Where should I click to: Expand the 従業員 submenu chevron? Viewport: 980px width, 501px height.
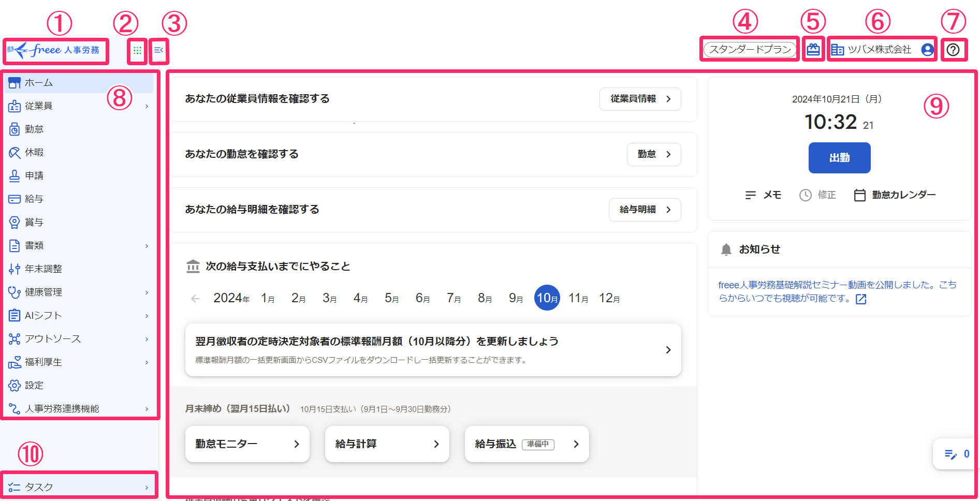coord(147,106)
